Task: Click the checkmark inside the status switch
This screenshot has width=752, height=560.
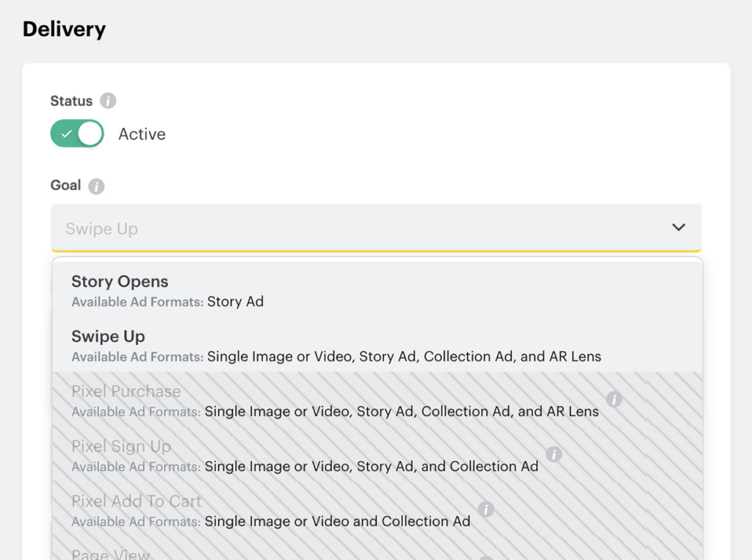Action: 67,134
